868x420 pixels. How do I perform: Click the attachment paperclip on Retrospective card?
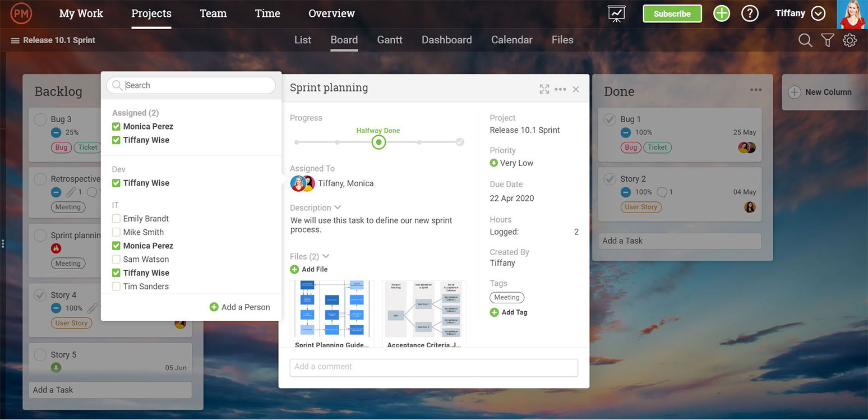(x=70, y=192)
